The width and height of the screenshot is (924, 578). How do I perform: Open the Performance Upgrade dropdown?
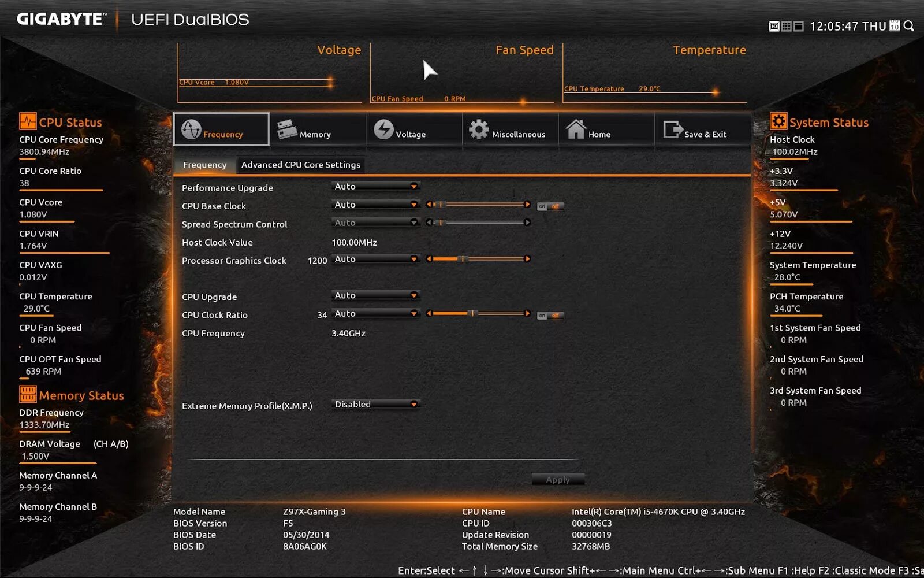(x=376, y=186)
